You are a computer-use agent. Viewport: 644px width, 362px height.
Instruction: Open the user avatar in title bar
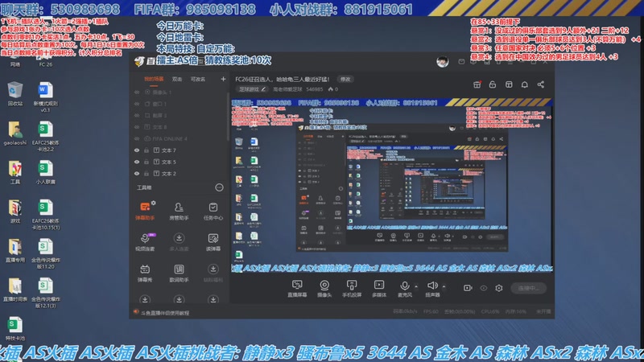click(x=442, y=62)
